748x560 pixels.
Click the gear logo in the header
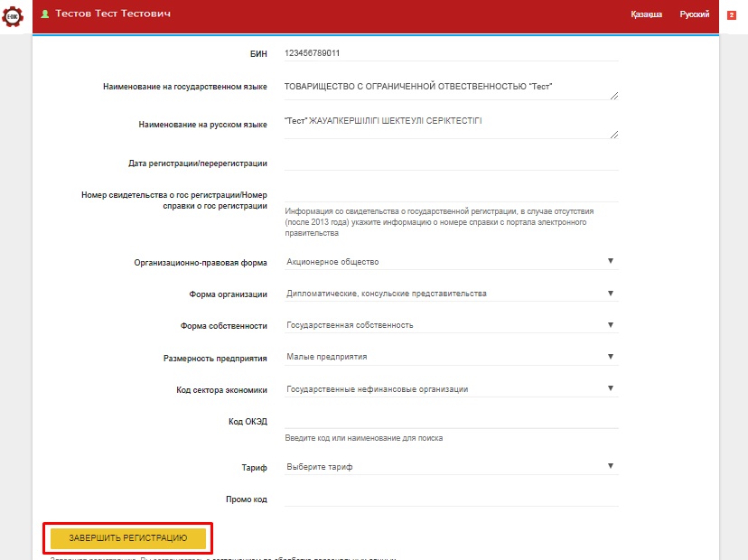pos(13,15)
